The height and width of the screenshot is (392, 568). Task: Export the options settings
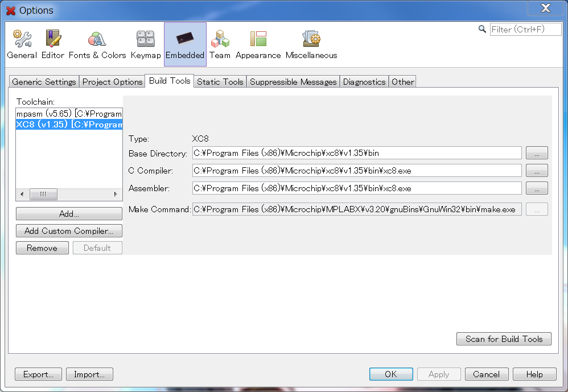coord(38,374)
